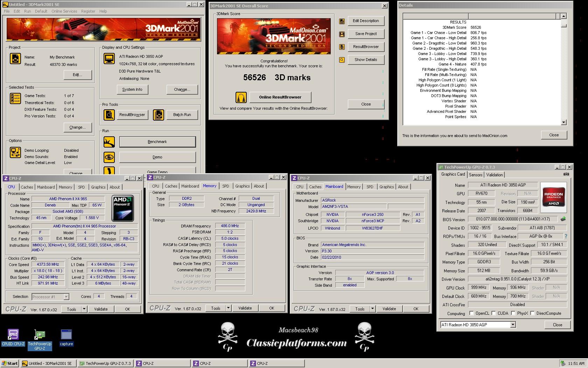Image resolution: width=588 pixels, height=368 pixels.
Task: Toggle the OpenCL checkbox in GPU-Z
Action: [x=471, y=313]
